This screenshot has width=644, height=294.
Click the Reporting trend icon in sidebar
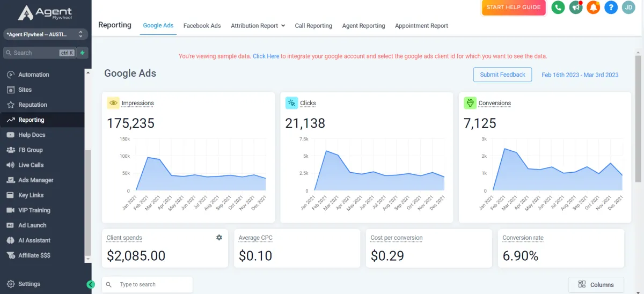tap(11, 120)
